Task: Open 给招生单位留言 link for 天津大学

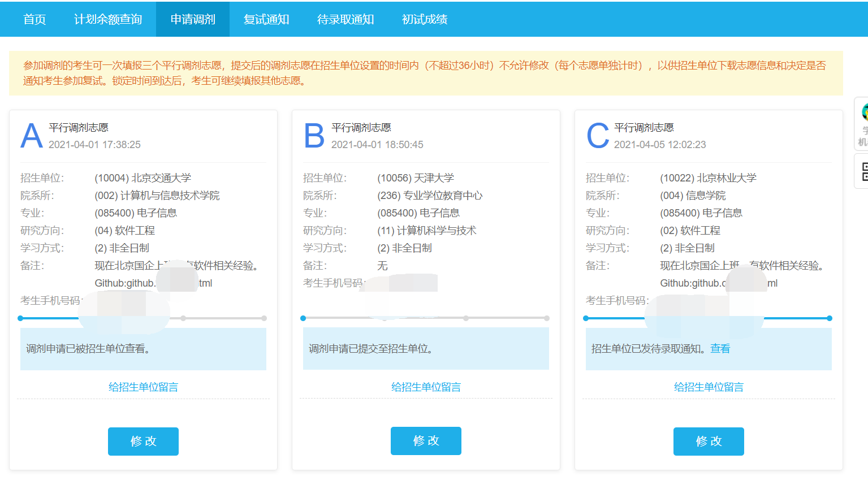Action: pyautogui.click(x=426, y=387)
